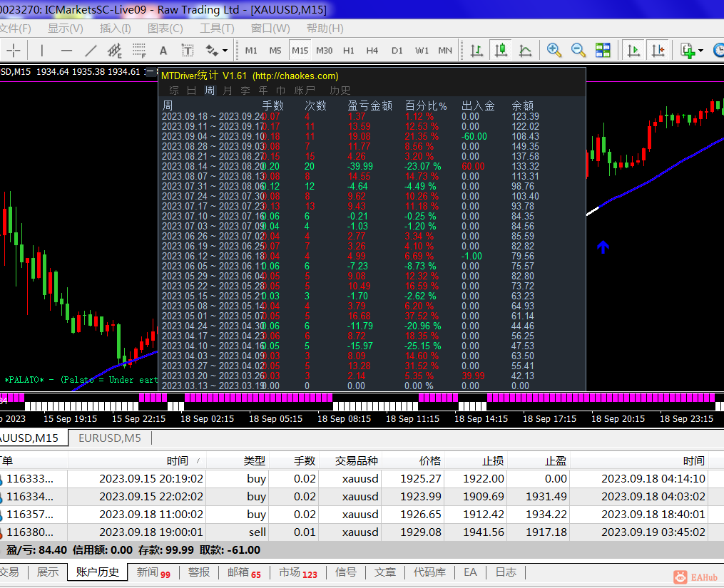Click the add Indicators list icon
724x588 pixels.
688,50
